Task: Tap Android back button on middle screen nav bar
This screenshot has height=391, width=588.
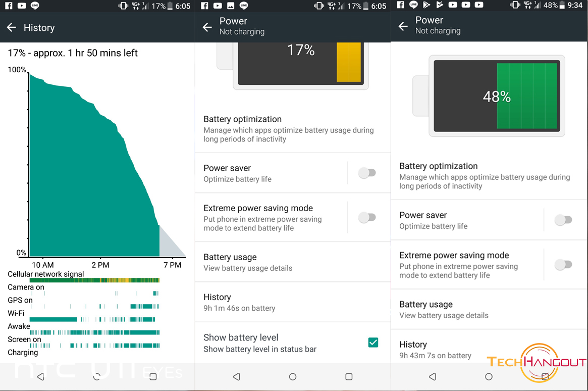Action: pos(237,376)
